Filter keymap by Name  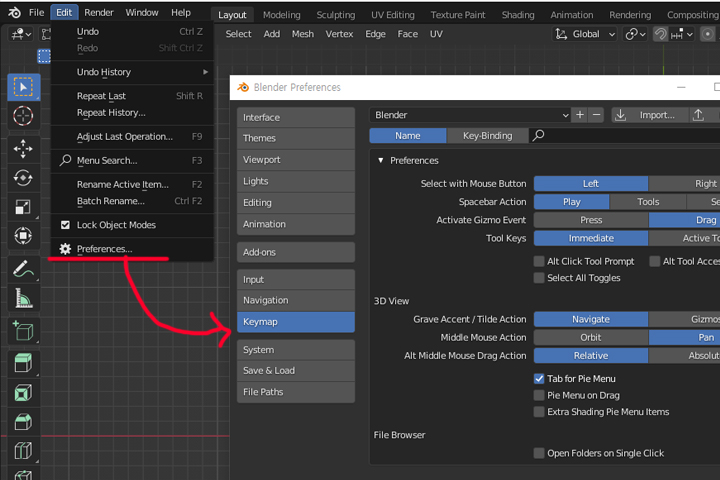tap(408, 136)
